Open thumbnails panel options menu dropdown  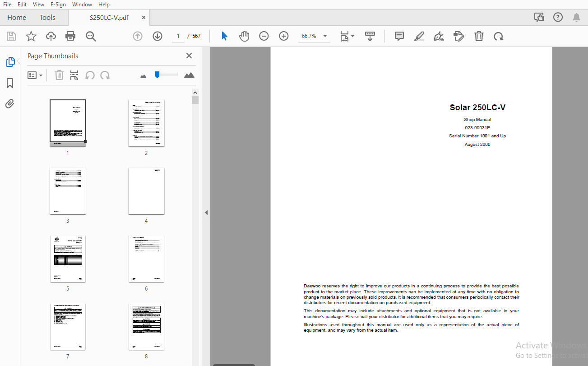point(35,75)
